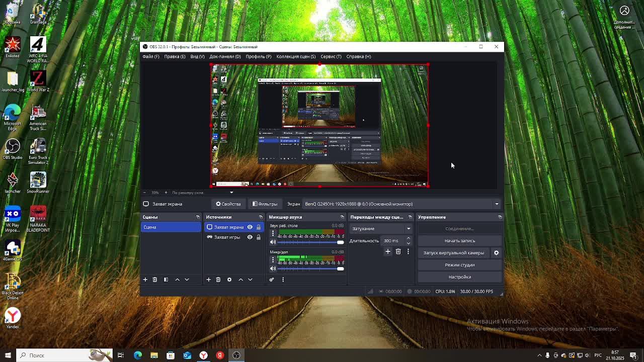Add a scene transition with the plus icon

click(x=388, y=251)
